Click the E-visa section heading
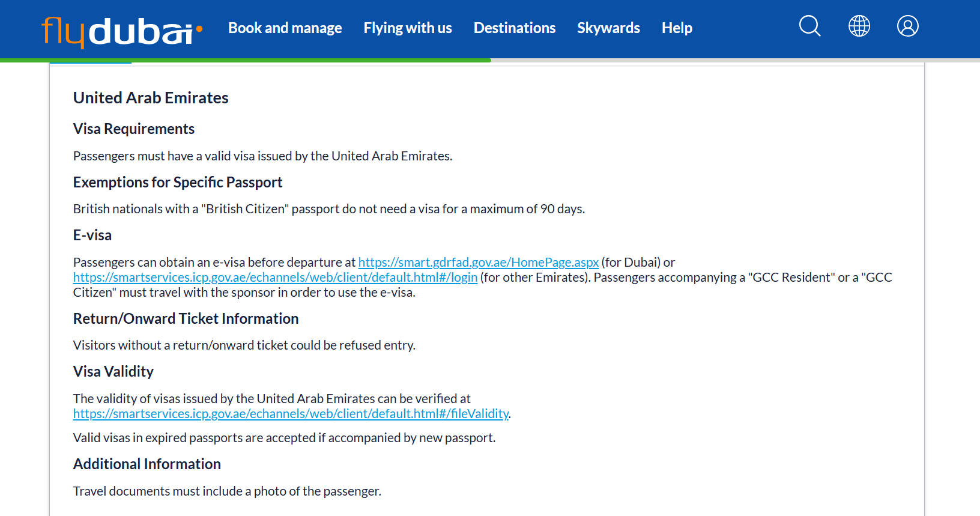This screenshot has height=516, width=980. pyautogui.click(x=92, y=235)
